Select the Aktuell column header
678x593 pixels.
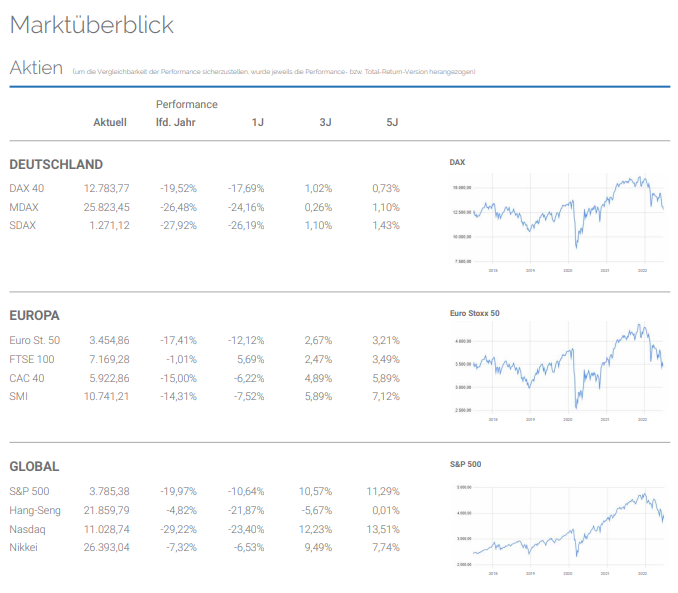pyautogui.click(x=109, y=123)
